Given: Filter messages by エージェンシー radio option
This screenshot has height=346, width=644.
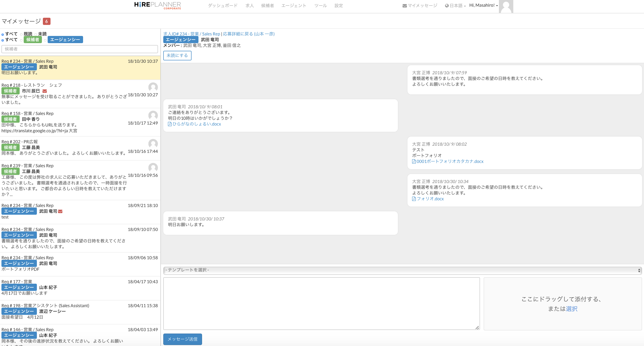Looking at the screenshot, I should point(45,40).
